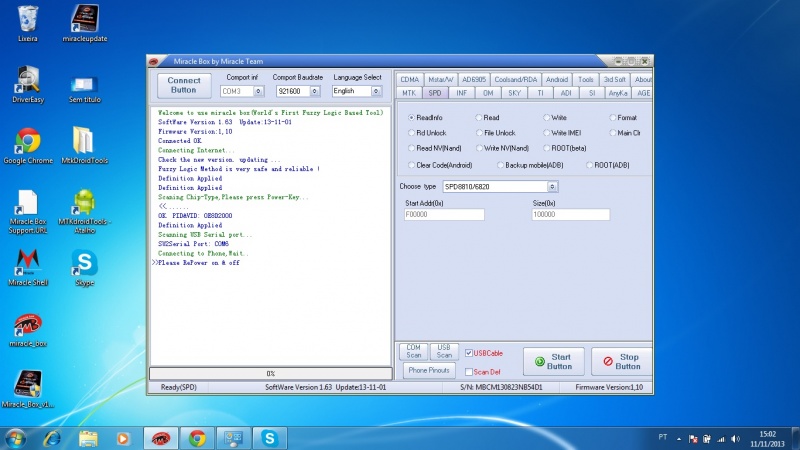The height and width of the screenshot is (450, 800).
Task: Click the USB Scan button
Action: (x=444, y=351)
